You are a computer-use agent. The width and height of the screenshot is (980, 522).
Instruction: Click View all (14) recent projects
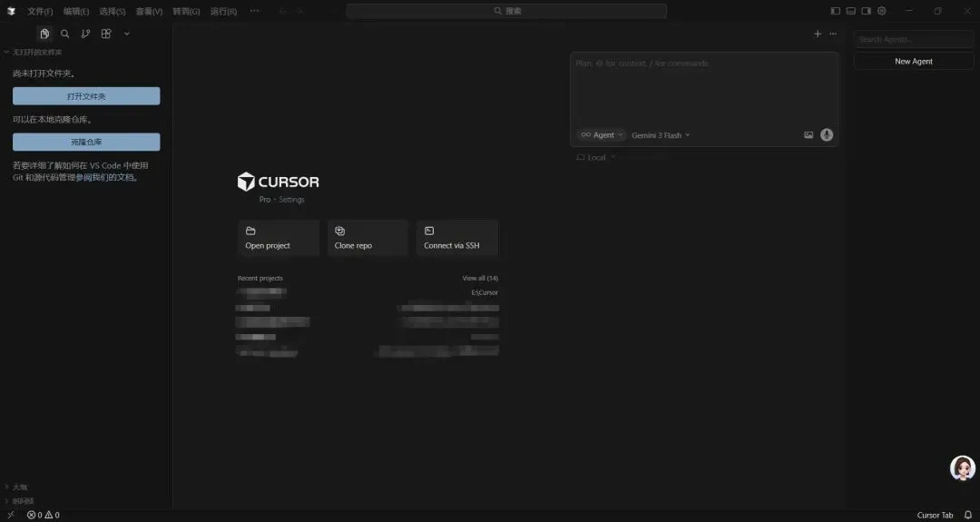coord(480,278)
